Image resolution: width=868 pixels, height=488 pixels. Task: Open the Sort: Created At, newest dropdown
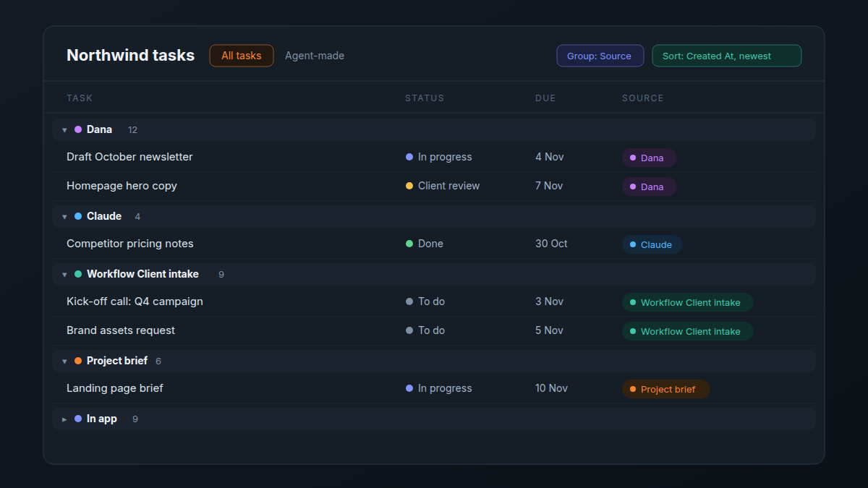pyautogui.click(x=726, y=56)
